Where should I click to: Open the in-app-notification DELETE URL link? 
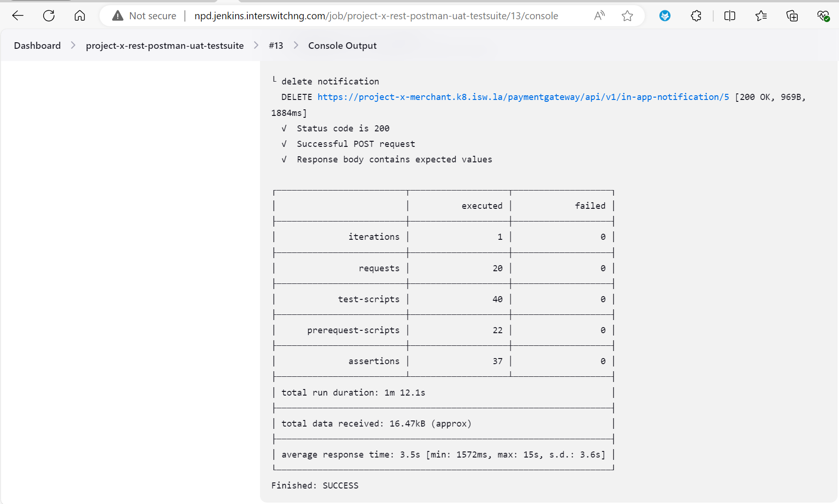point(523,97)
